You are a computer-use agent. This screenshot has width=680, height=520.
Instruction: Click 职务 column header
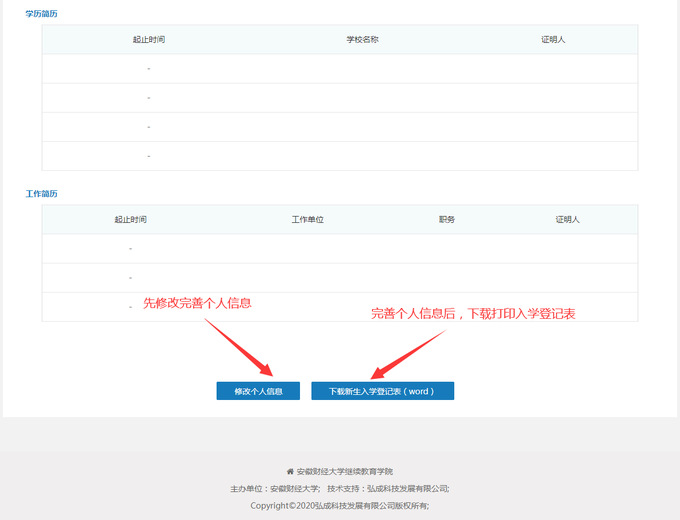(x=446, y=219)
